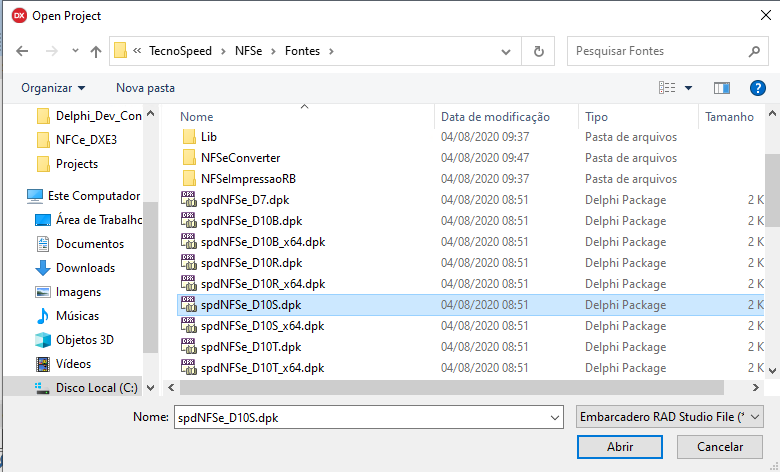Screen dimensions: 780x472
Task: Click the horizontal scrollbar thumb
Action: click(452, 387)
